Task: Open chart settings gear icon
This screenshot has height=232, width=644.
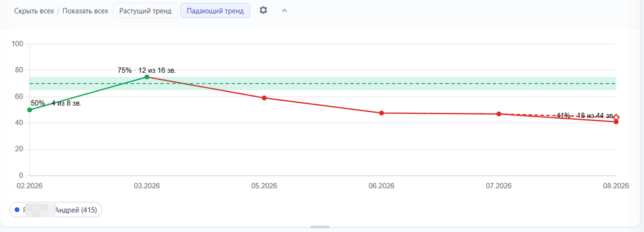Action: coord(263,11)
